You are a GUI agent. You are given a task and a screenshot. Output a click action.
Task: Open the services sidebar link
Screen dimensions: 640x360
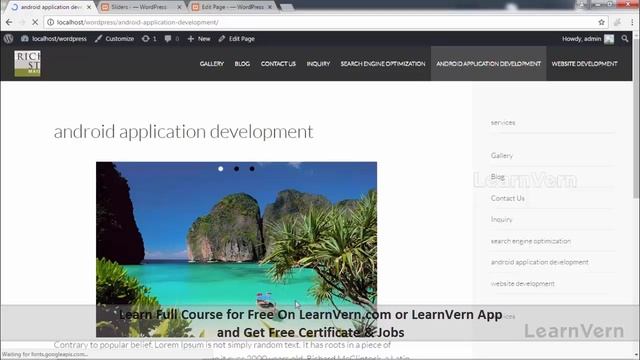[503, 122]
